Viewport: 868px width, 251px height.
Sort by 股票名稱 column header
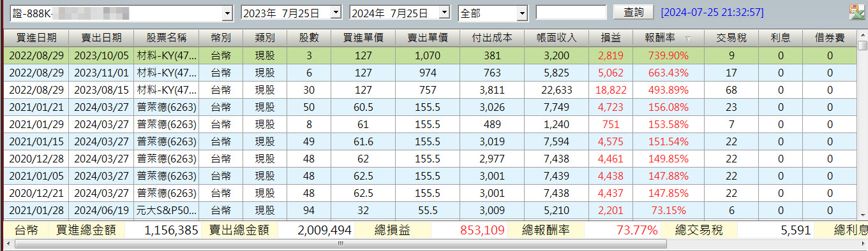coord(167,38)
